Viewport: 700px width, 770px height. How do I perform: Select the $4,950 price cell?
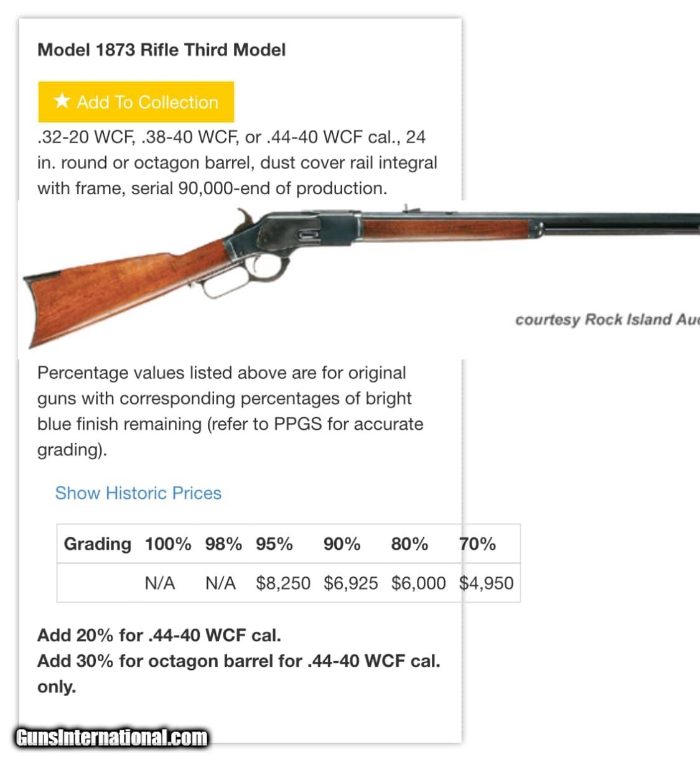coord(486,583)
